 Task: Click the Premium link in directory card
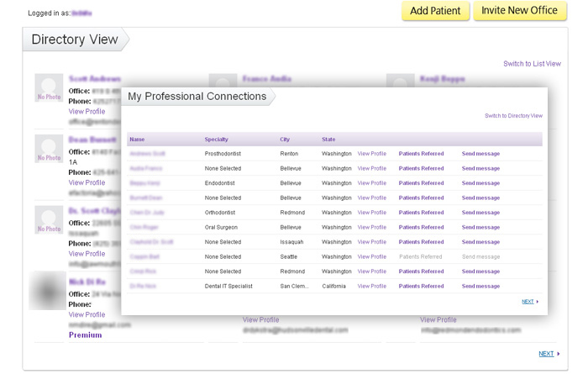(x=85, y=334)
